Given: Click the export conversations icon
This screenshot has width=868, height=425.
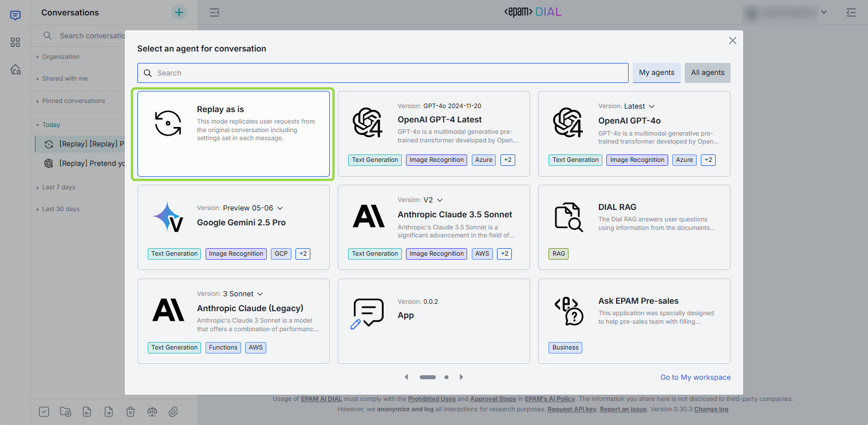Looking at the screenshot, I should pyautogui.click(x=109, y=411).
